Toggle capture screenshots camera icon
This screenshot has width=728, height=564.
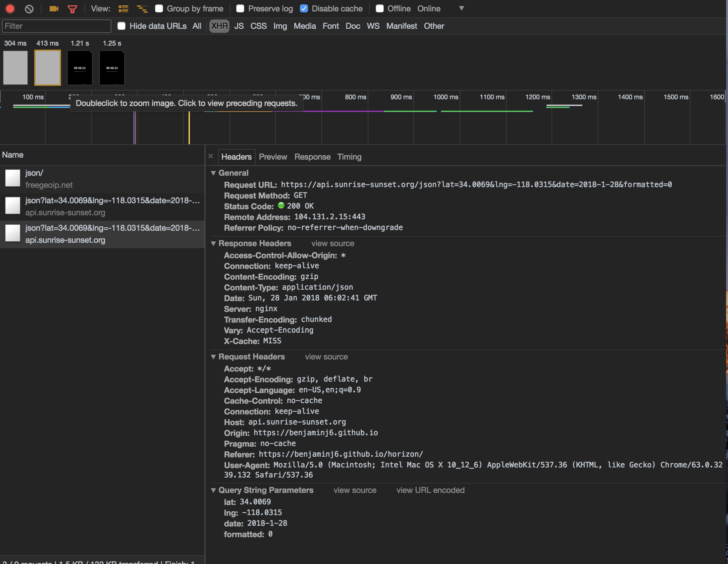coord(54,9)
